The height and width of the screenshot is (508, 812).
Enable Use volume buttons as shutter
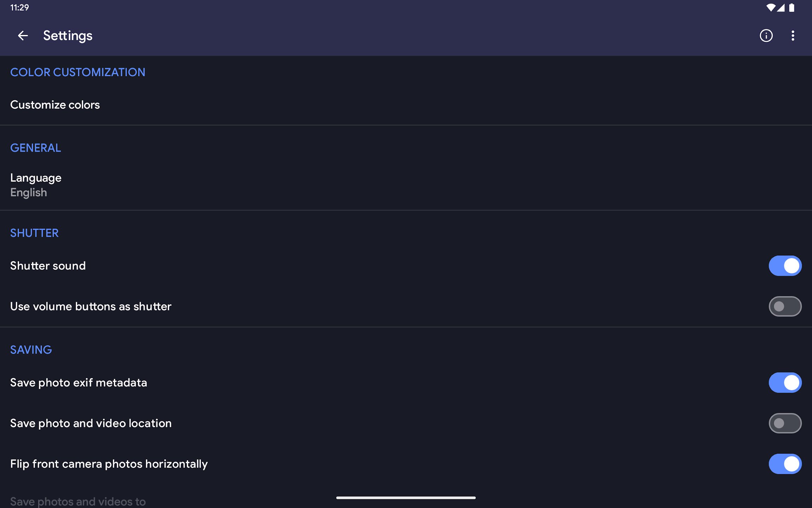coord(785,306)
